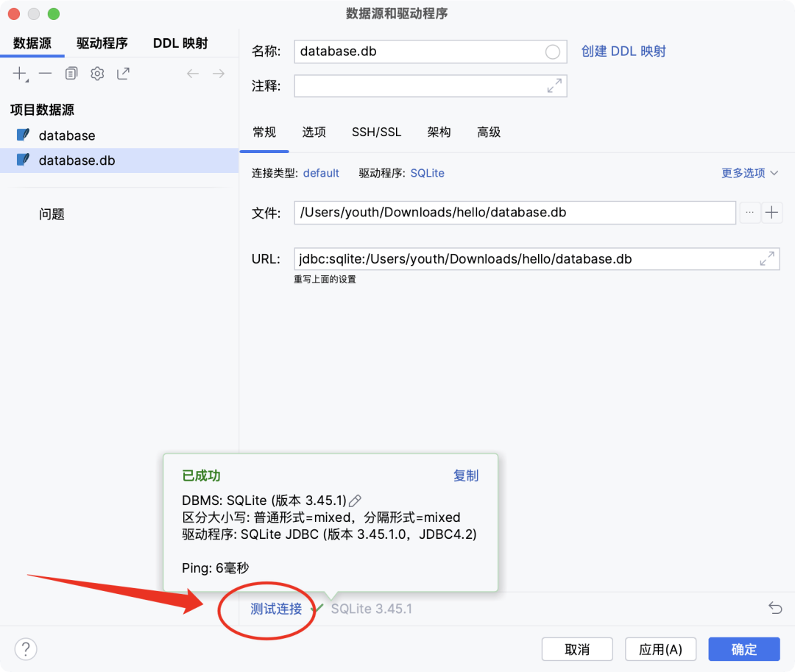Remove selected data source using the minus icon
Screen dimensions: 795x672
coord(45,73)
